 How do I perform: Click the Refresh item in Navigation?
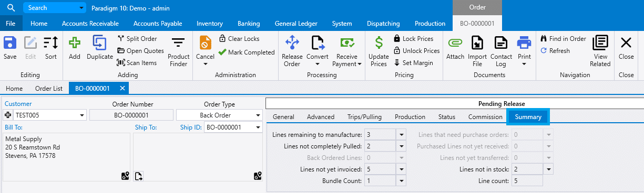(555, 51)
